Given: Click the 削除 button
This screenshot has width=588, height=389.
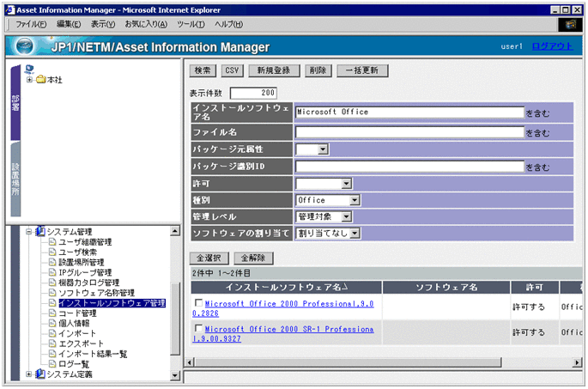Looking at the screenshot, I should [318, 70].
